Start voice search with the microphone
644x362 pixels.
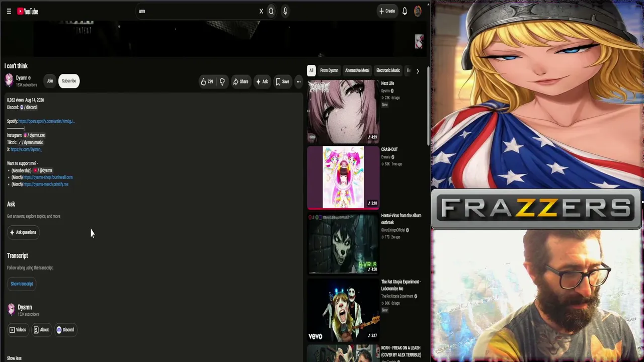pos(285,11)
